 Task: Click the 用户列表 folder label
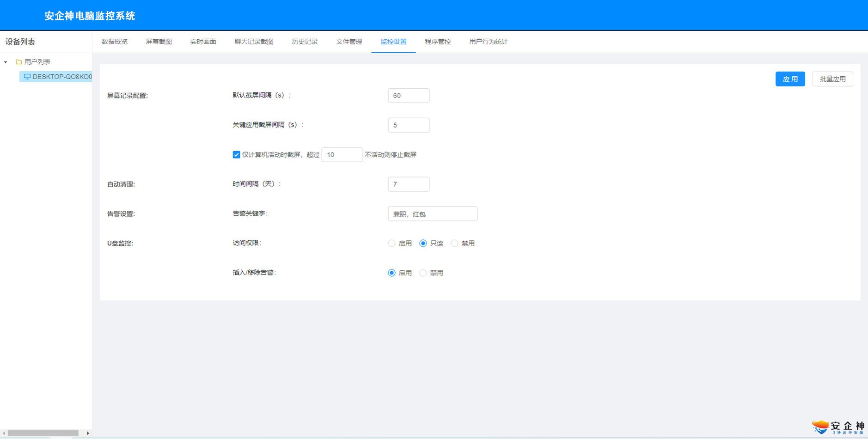click(x=37, y=62)
